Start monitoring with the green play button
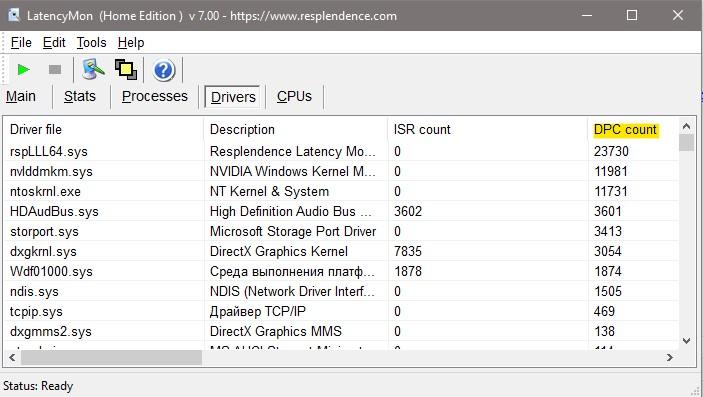This screenshot has height=397, width=703. coord(23,70)
